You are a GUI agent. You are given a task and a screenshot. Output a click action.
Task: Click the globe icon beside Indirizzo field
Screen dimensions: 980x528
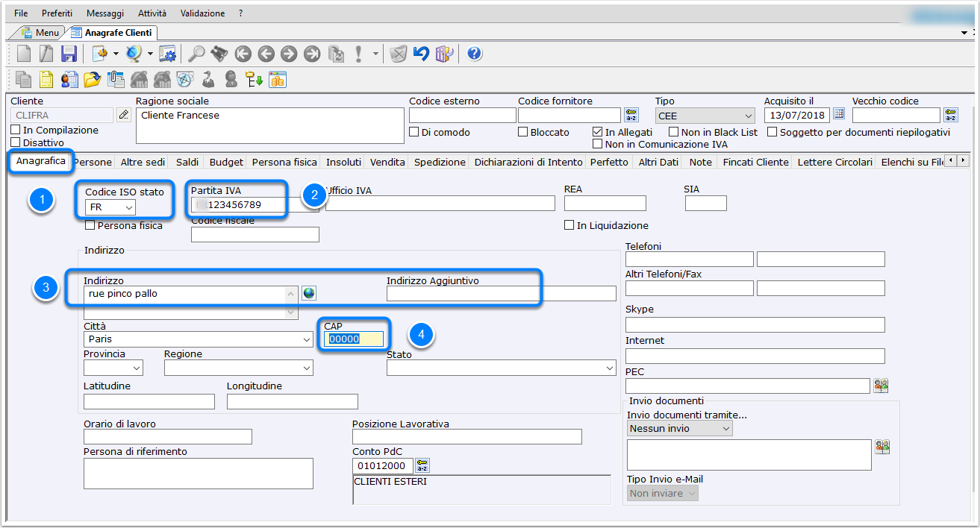[309, 293]
